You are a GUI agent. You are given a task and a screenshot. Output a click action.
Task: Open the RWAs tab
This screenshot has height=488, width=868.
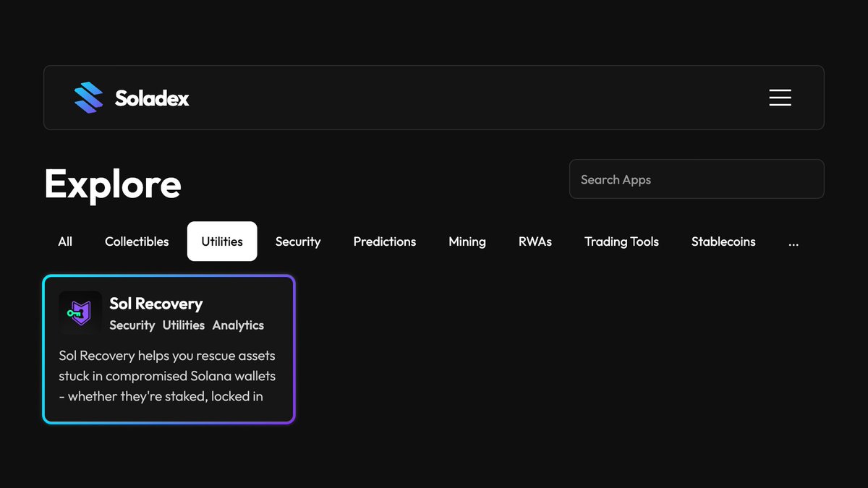click(535, 241)
